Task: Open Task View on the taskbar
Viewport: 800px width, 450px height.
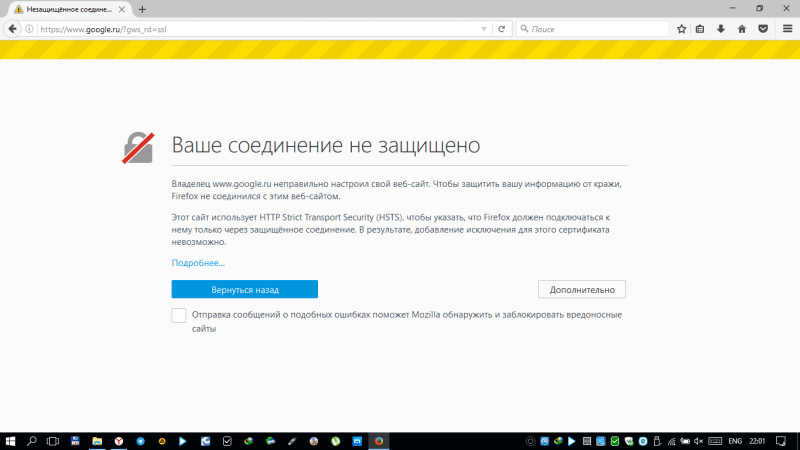Action: [x=53, y=441]
